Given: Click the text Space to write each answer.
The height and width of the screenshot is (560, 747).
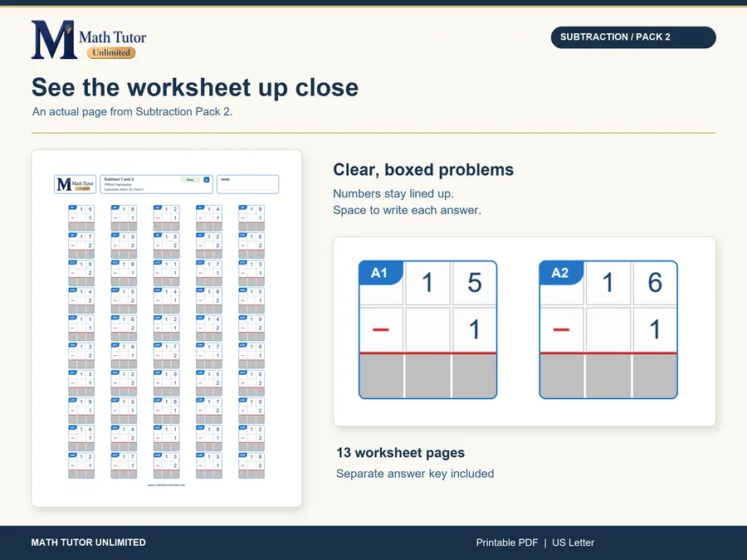Looking at the screenshot, I should 407,211.
